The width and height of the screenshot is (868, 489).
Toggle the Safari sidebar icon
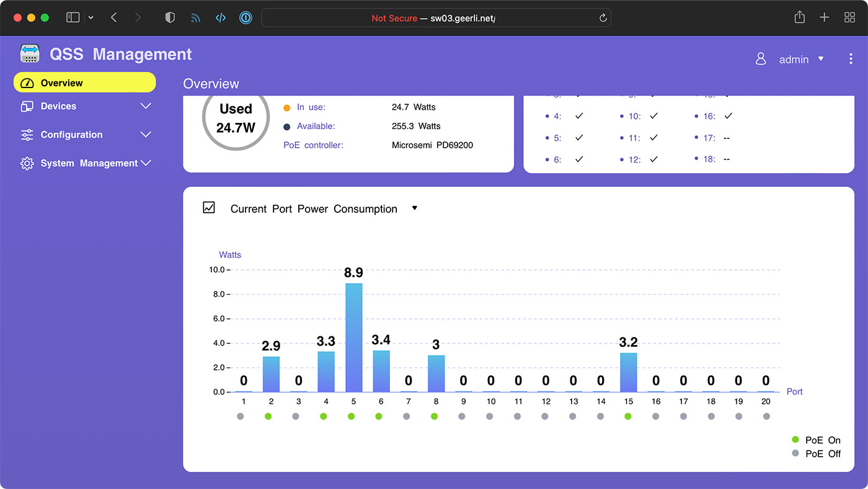[x=73, y=17]
